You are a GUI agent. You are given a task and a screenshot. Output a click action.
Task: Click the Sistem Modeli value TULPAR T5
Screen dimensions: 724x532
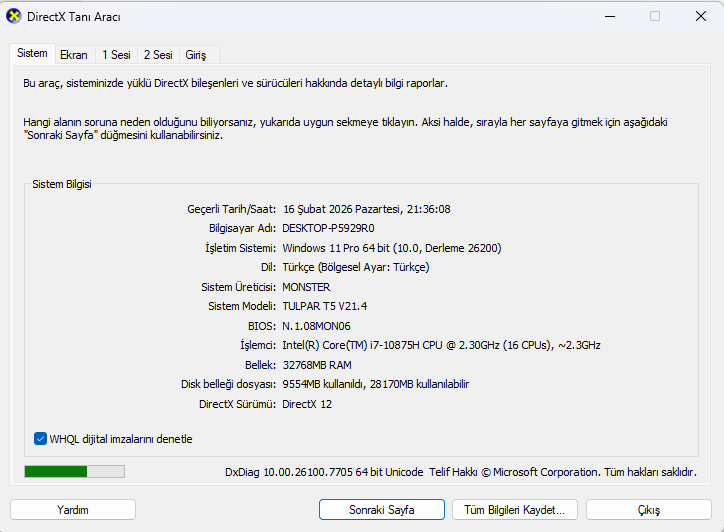325,306
